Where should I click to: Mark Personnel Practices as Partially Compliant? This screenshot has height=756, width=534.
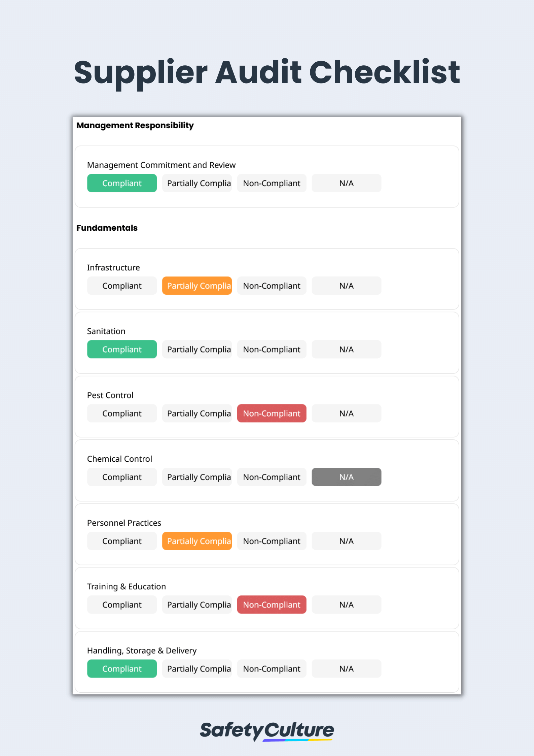(x=197, y=541)
